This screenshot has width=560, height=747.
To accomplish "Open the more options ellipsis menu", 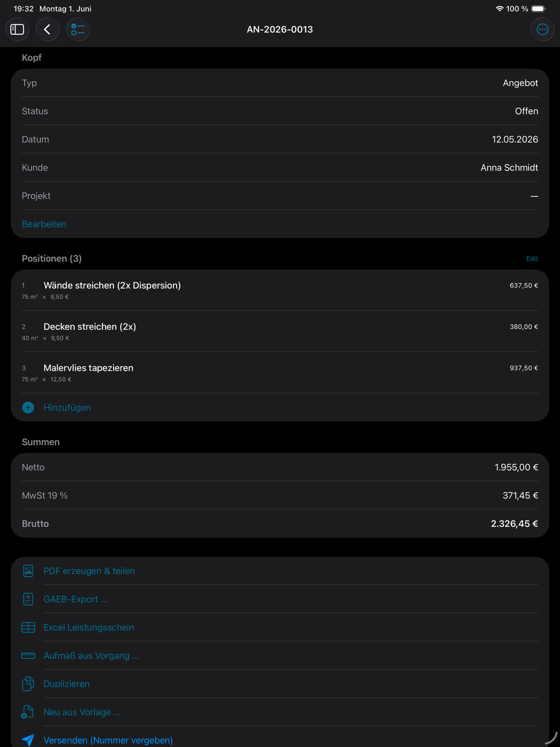I will [x=542, y=29].
